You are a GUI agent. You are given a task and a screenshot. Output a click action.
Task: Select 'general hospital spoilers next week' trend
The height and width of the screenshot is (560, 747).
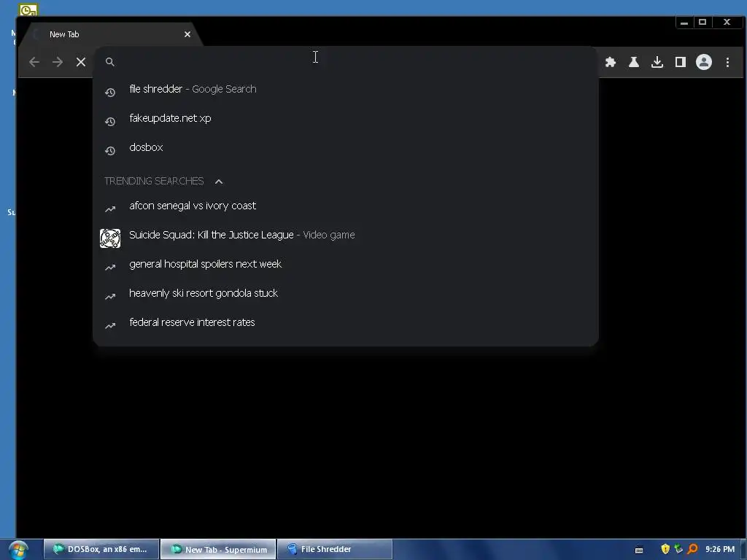(345, 264)
